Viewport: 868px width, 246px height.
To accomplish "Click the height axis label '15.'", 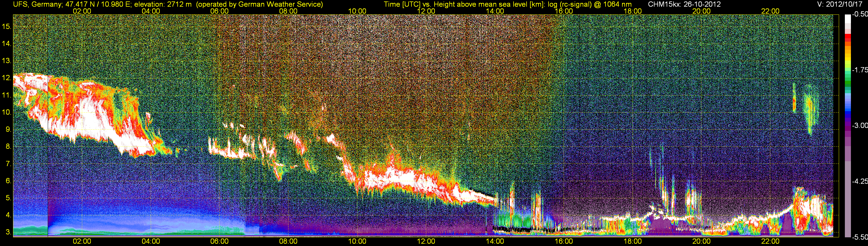I will click(7, 26).
